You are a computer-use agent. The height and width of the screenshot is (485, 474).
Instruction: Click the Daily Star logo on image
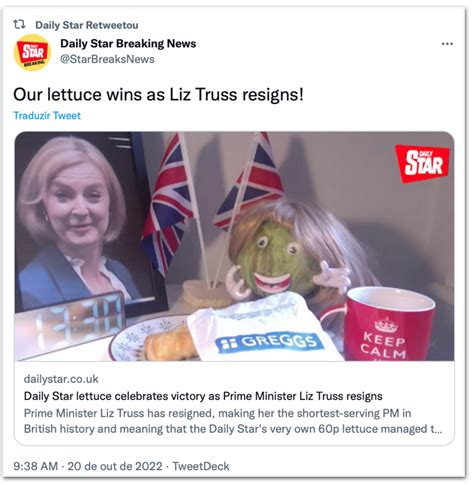coord(422,163)
